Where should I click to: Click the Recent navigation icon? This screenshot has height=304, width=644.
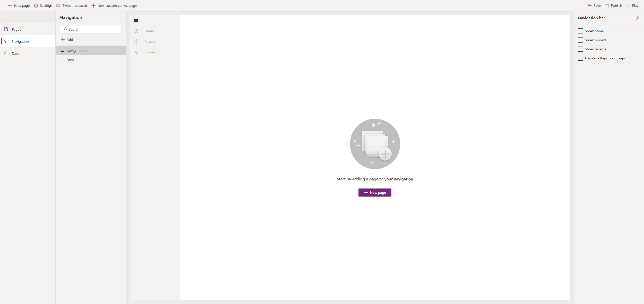pyautogui.click(x=136, y=41)
